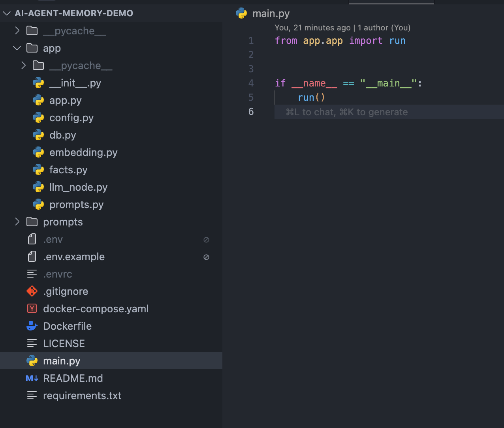Click the Markdown icon beside README.md
Image resolution: width=504 pixels, height=428 pixels.
click(32, 378)
